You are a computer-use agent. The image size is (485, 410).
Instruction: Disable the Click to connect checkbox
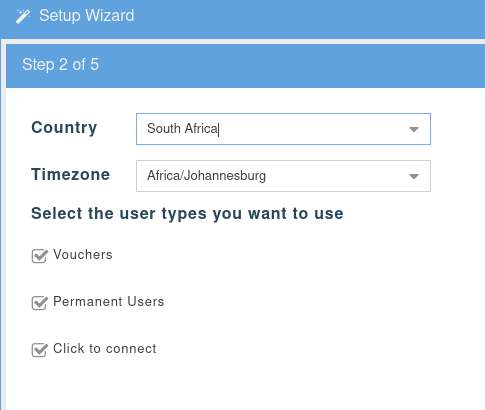(x=39, y=350)
